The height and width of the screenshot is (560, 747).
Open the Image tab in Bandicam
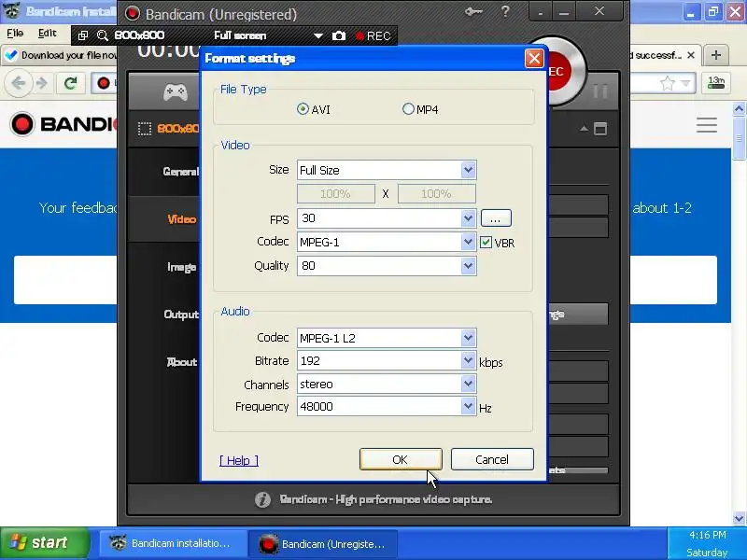[181, 267]
